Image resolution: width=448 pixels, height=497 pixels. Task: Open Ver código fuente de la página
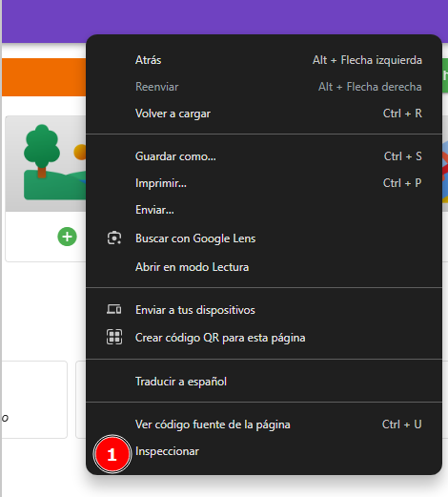coord(264,425)
